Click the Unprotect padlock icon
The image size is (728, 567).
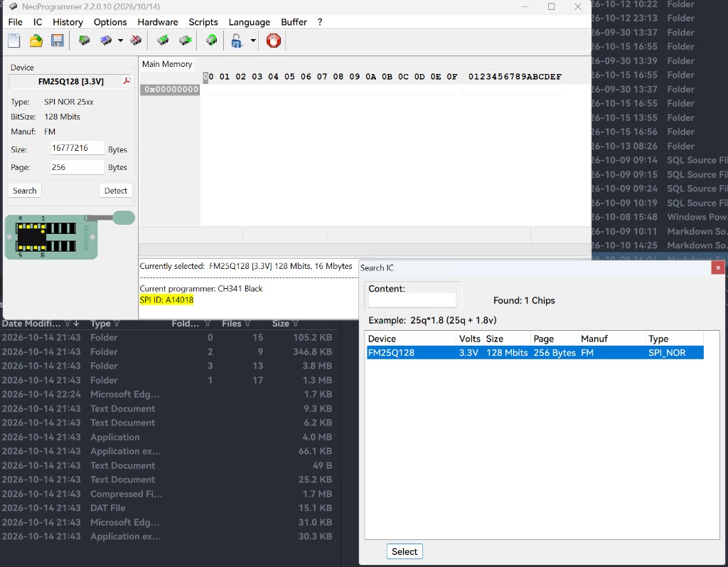237,41
